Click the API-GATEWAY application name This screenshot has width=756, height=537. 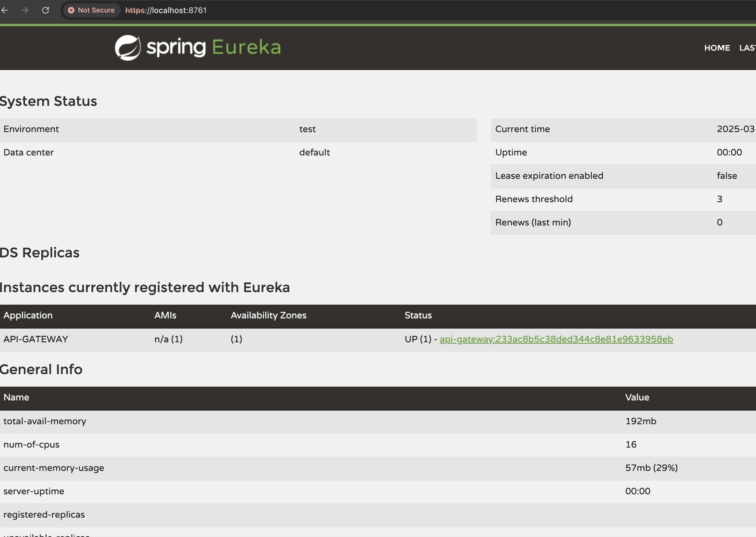point(36,339)
